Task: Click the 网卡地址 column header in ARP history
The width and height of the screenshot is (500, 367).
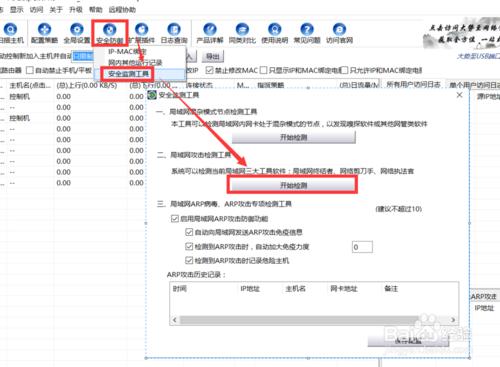Action: click(344, 289)
